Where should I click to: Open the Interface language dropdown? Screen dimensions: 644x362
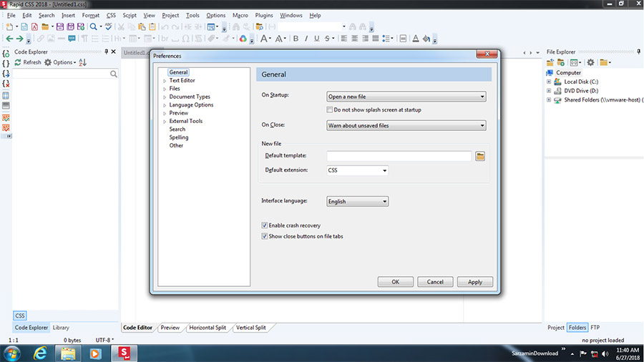point(357,202)
